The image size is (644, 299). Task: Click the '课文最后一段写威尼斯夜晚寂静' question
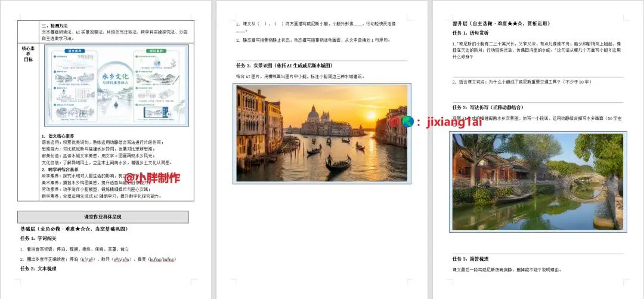507,270
